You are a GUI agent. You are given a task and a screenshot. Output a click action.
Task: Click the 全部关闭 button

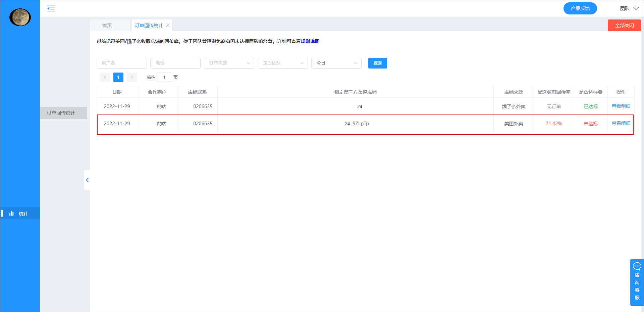tap(624, 26)
